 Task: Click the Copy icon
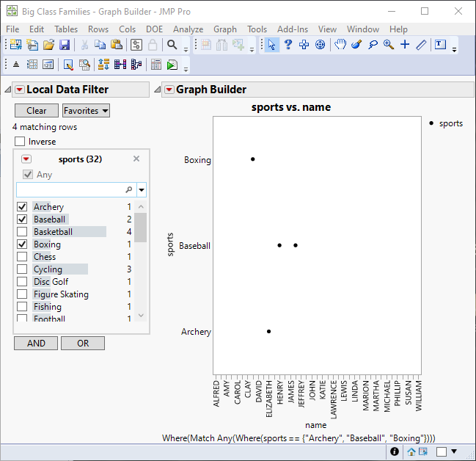click(100, 45)
